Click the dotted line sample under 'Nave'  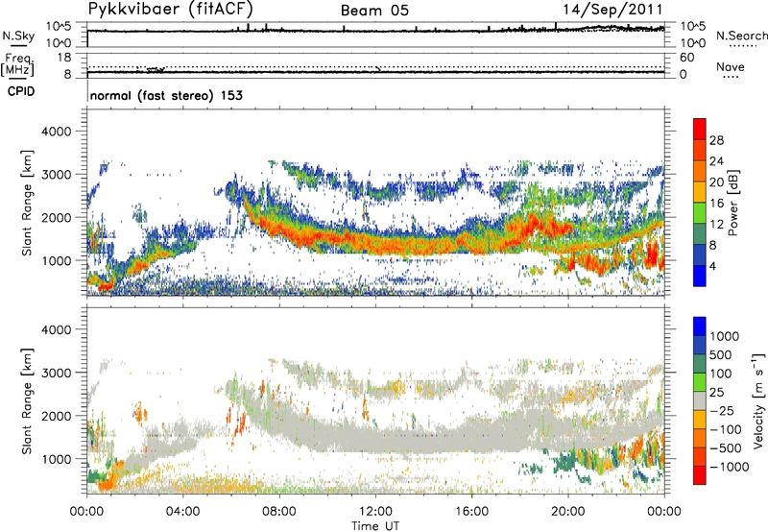point(732,77)
